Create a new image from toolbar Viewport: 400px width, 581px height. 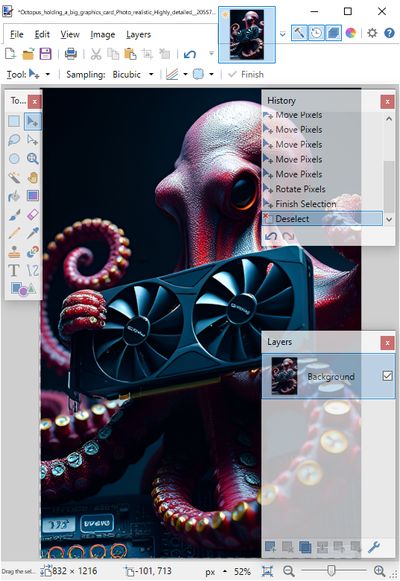(x=10, y=54)
